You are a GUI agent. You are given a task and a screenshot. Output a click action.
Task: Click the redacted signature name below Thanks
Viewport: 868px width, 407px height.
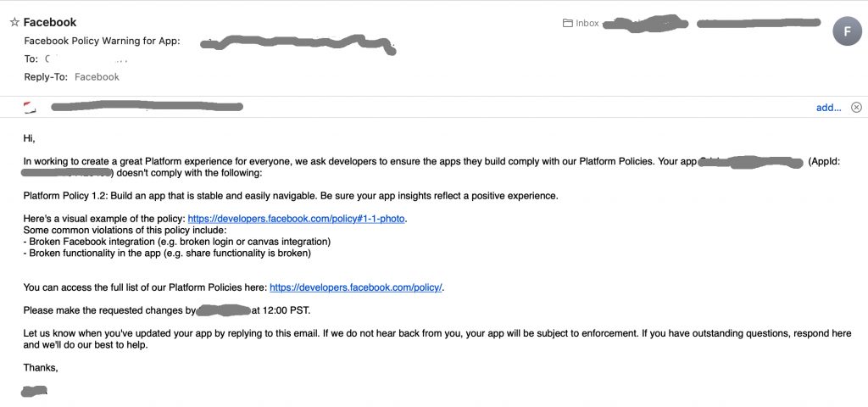point(34,391)
